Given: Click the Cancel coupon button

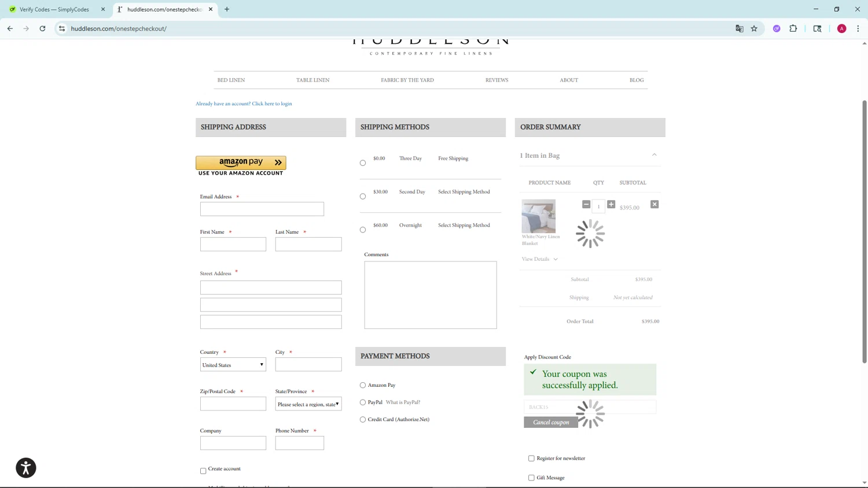Looking at the screenshot, I should (551, 422).
